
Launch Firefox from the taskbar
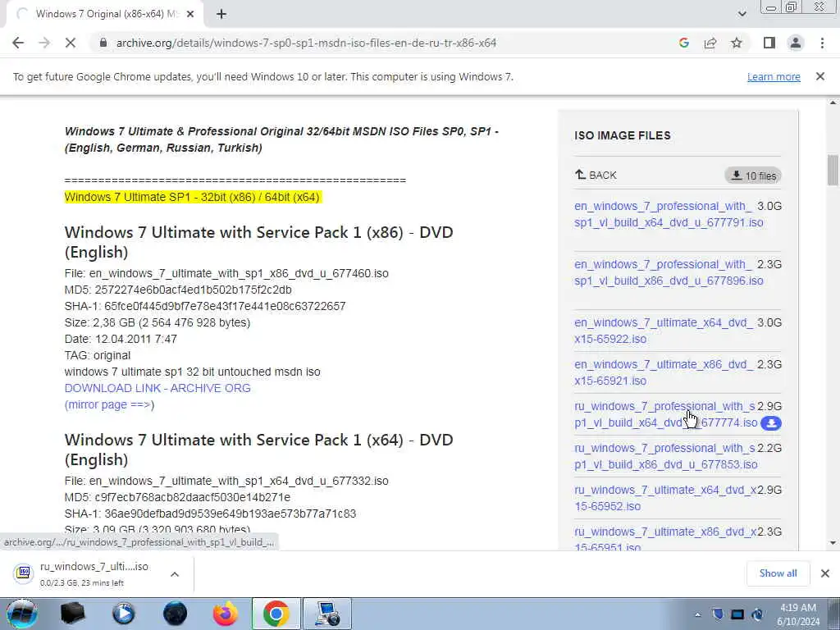pyautogui.click(x=226, y=614)
